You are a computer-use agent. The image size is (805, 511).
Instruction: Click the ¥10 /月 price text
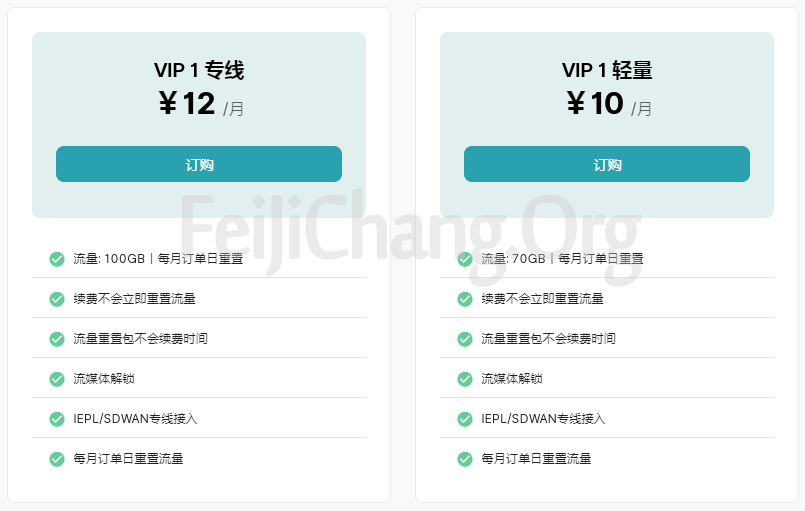tap(607, 104)
